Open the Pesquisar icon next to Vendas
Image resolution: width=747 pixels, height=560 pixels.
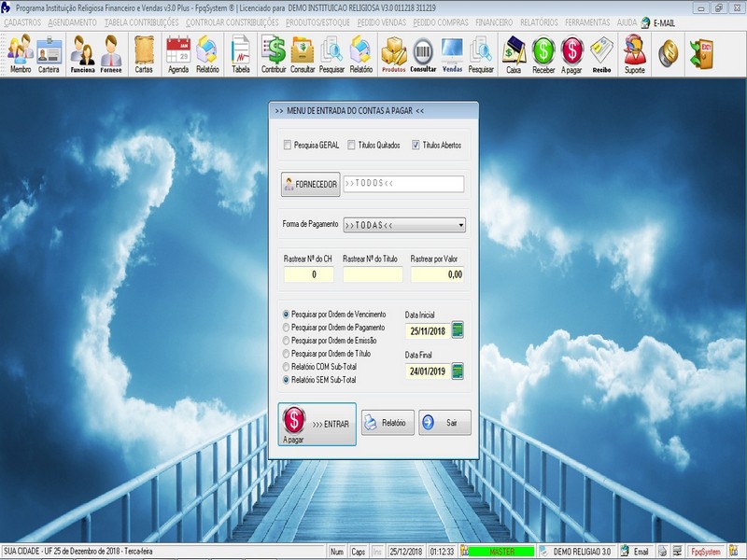pos(481,54)
